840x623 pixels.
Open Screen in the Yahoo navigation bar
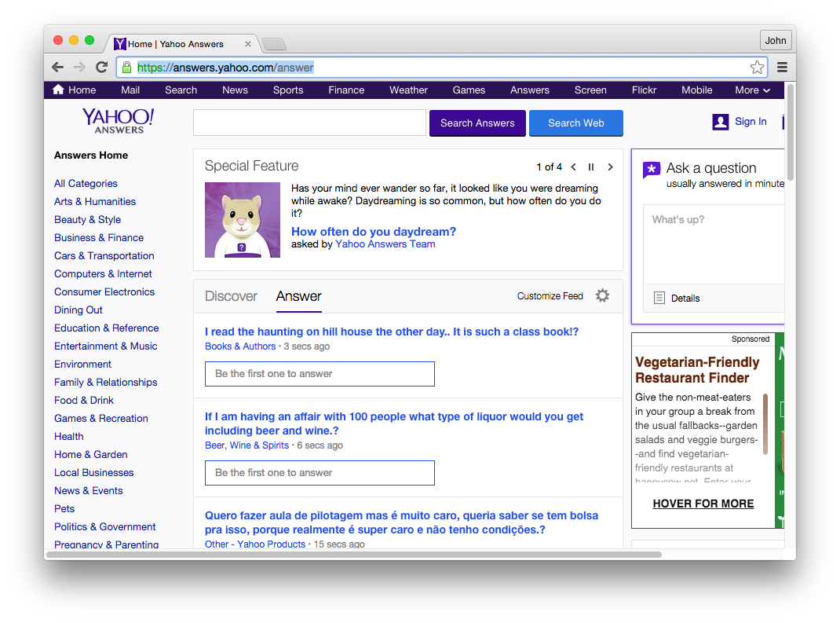[x=590, y=90]
